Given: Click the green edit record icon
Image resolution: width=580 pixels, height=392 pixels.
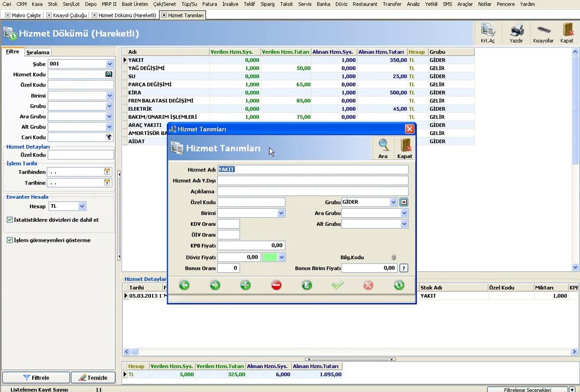Looking at the screenshot, I should (x=307, y=285).
